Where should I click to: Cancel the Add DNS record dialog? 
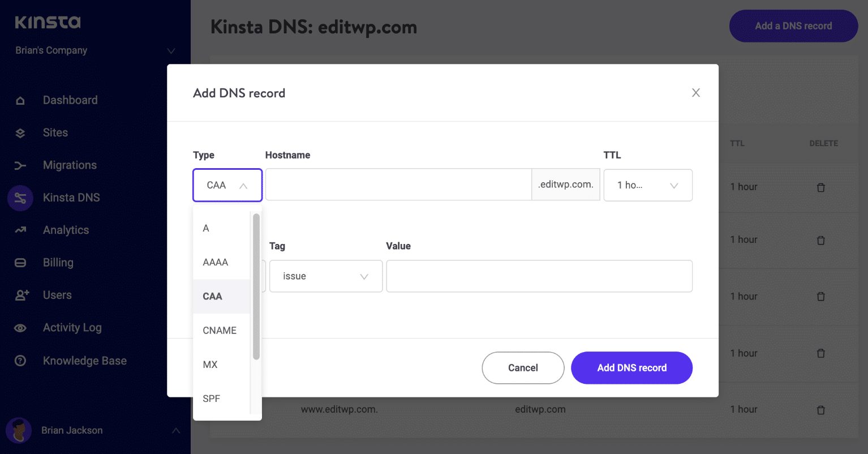tap(522, 367)
